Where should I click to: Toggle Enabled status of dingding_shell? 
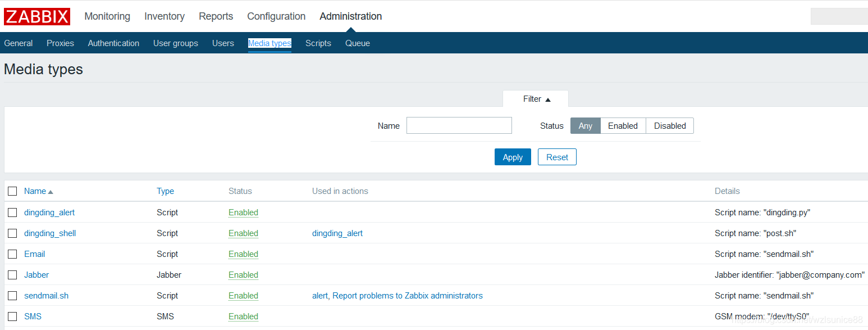click(x=243, y=233)
